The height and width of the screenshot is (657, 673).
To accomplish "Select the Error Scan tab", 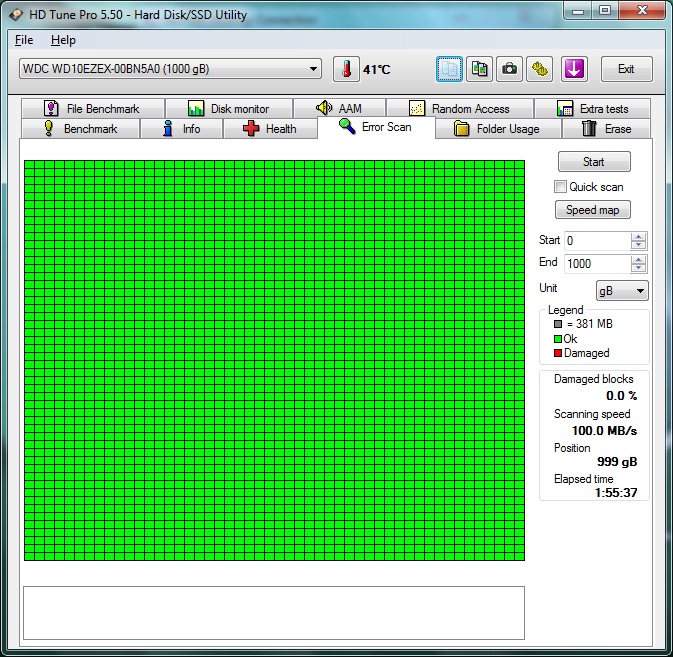I will pos(376,127).
